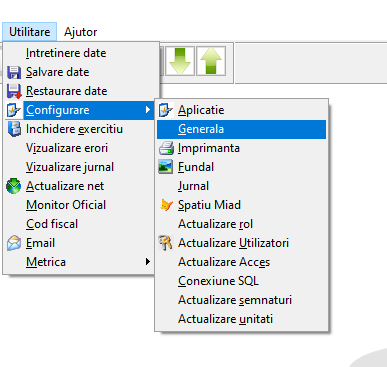Open Conexiune SQL entry
The width and height of the screenshot is (387, 367).
point(241,281)
